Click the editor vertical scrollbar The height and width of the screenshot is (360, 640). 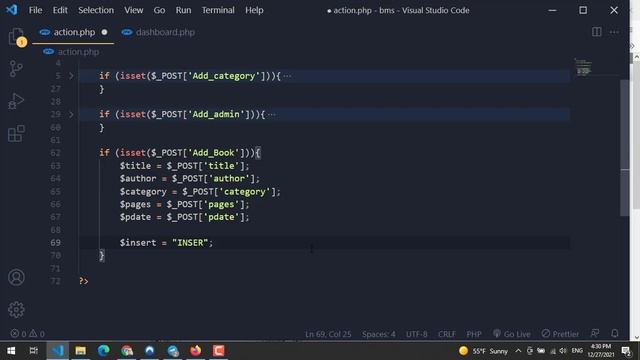[624, 147]
